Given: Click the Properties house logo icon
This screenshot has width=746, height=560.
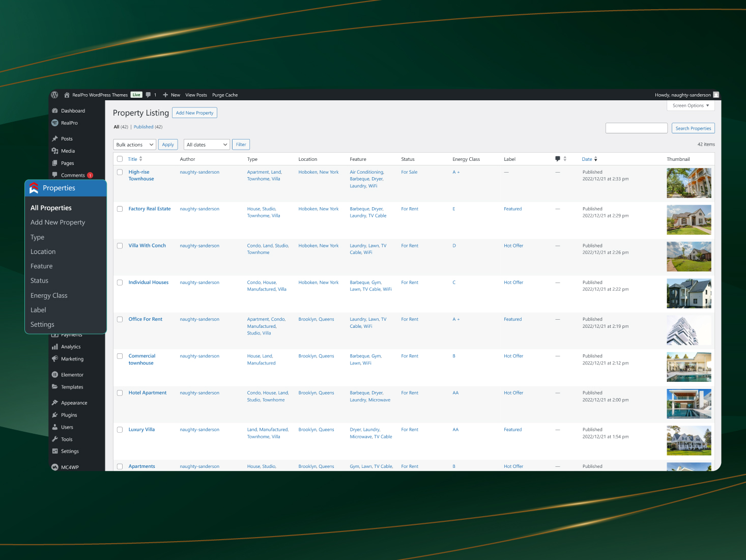Looking at the screenshot, I should (34, 188).
